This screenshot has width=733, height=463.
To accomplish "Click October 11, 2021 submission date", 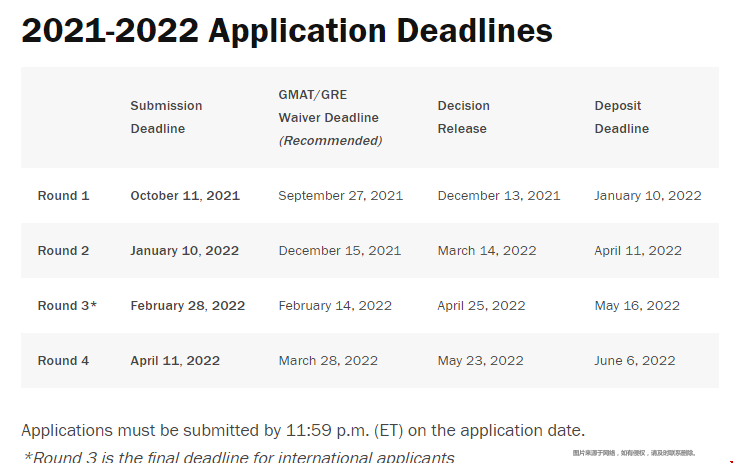I will pos(185,195).
